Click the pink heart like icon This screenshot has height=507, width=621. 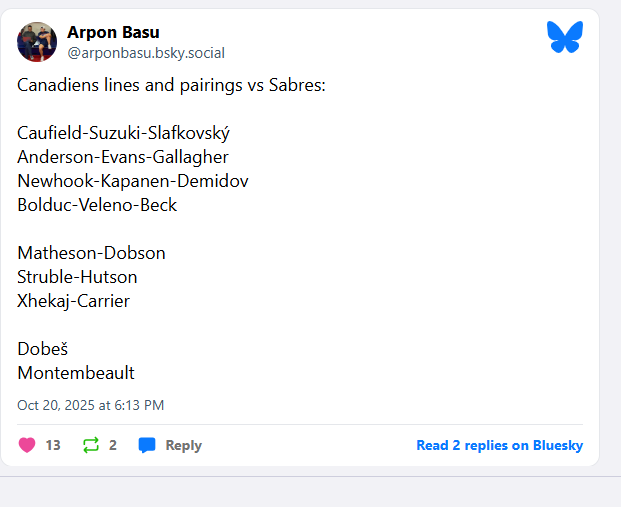[x=27, y=445]
